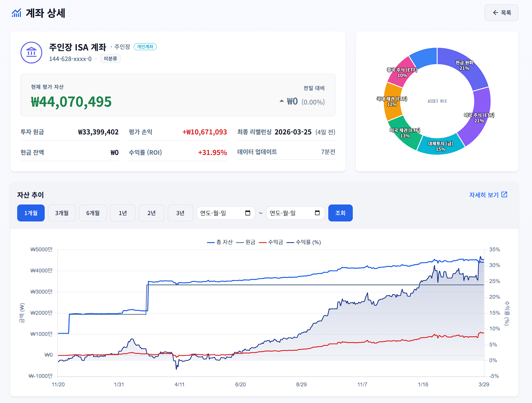Open calendar picker in end date field
532x403 pixels.
point(317,213)
